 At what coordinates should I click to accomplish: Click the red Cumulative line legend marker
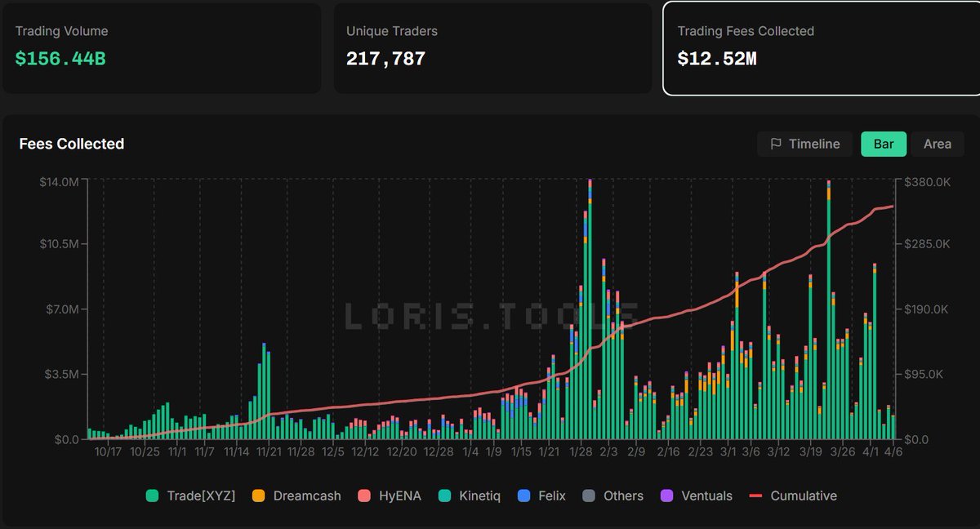755,496
